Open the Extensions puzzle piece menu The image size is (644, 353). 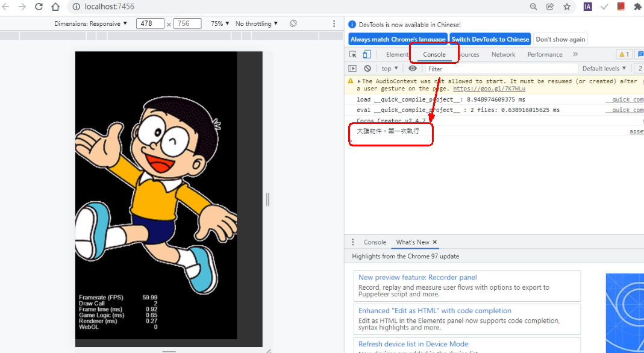[638, 7]
